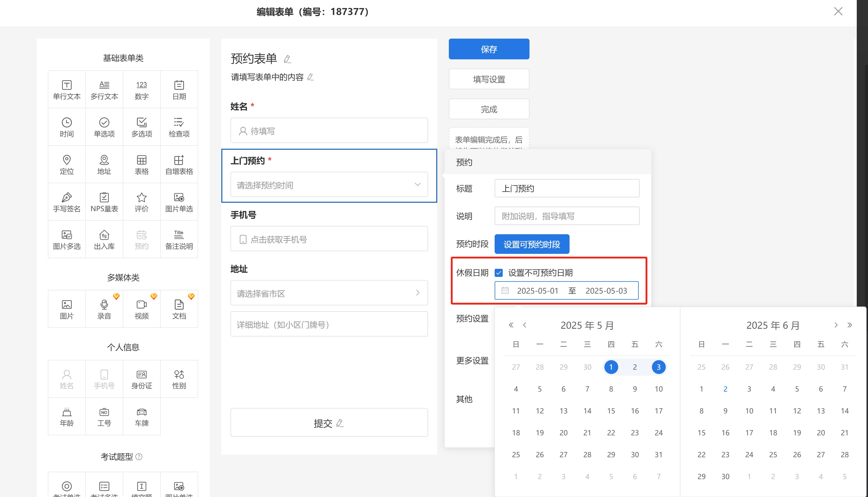868x497 pixels.
Task: Go to next month in calendar
Action: (x=835, y=325)
